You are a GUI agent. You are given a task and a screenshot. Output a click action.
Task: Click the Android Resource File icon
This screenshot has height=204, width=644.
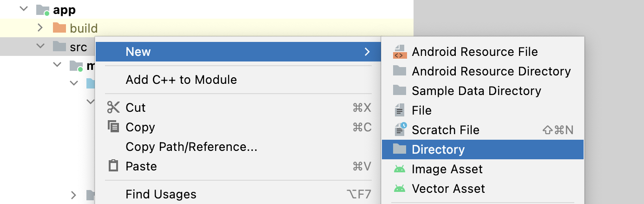[x=400, y=52]
